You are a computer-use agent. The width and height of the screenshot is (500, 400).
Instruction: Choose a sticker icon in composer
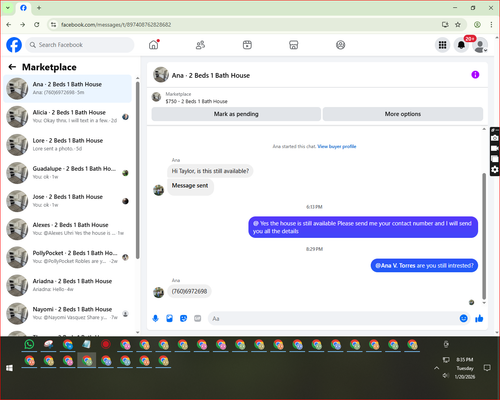[183, 318]
